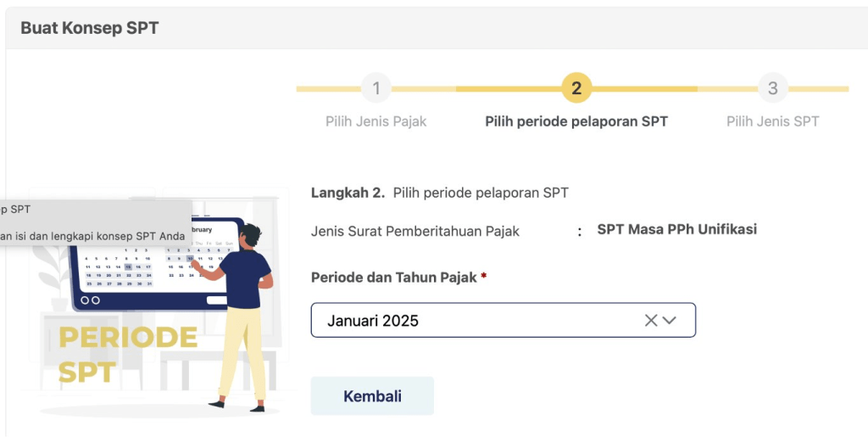Click the Periode dan Tahun Pajak label

393,277
